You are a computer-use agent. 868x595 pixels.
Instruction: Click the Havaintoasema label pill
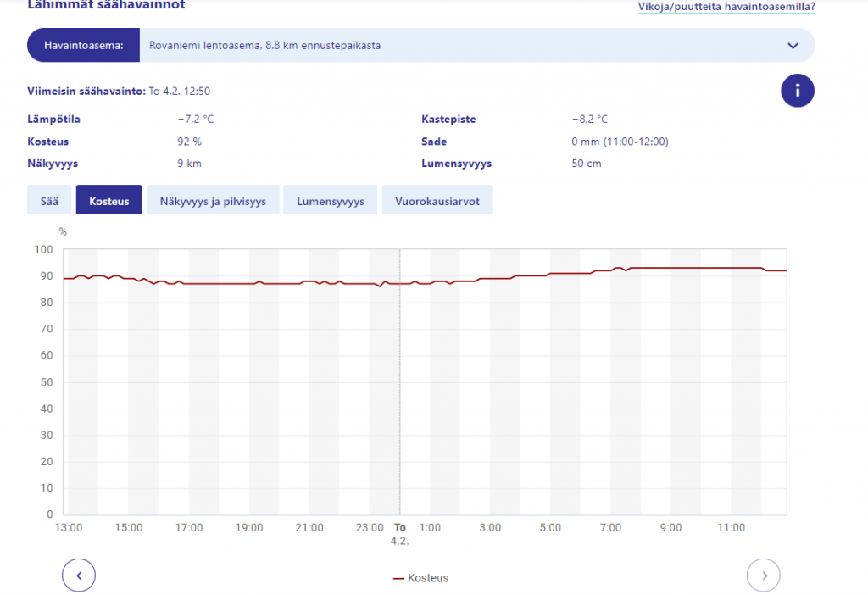83,46
